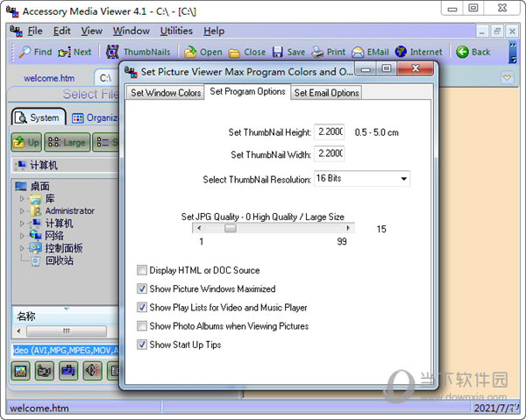Open the File menu
Image resolution: width=526 pixels, height=420 pixels.
coord(35,32)
